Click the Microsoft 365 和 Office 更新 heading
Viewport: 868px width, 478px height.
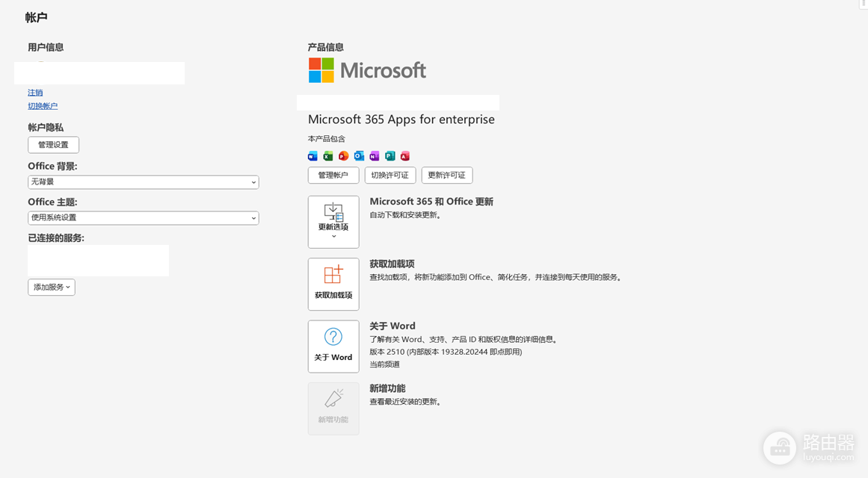coord(431,202)
